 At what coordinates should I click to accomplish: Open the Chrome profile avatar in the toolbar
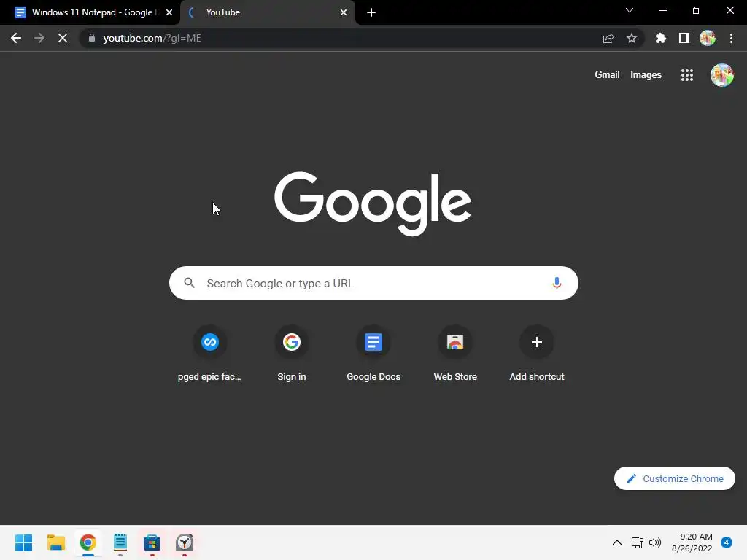pos(708,38)
